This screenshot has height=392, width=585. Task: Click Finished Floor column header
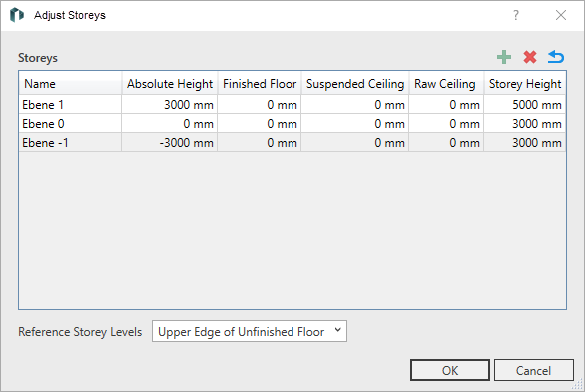pos(260,84)
